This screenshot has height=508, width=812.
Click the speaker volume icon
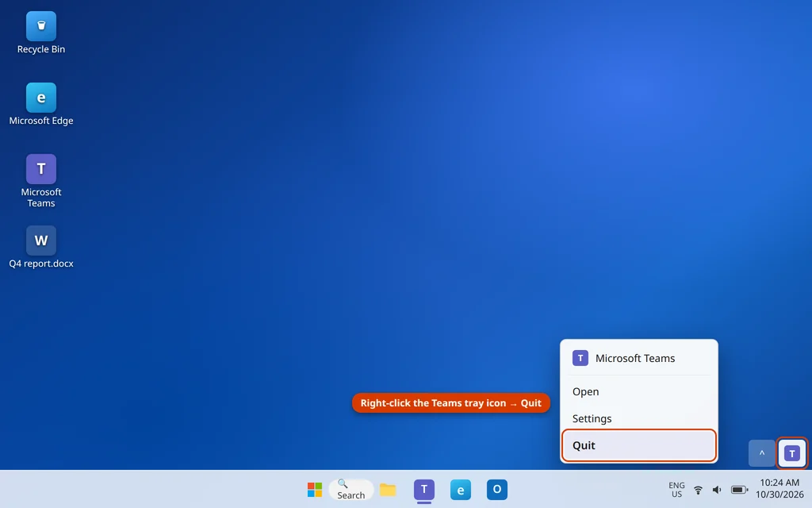coord(717,489)
